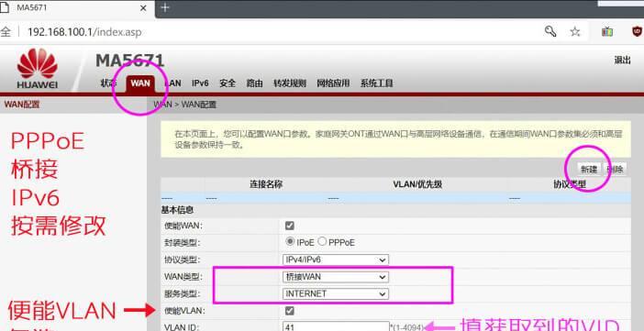Select the IPoE radio button
The image size is (644, 331).
pos(290,241)
